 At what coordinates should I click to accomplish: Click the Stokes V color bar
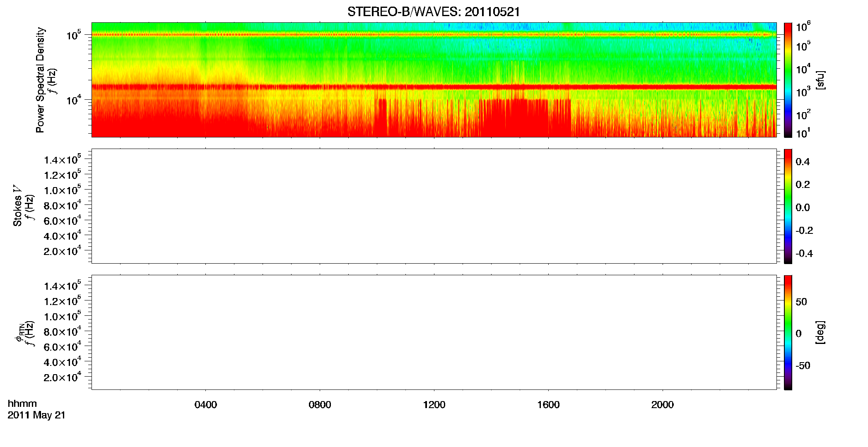tap(788, 206)
